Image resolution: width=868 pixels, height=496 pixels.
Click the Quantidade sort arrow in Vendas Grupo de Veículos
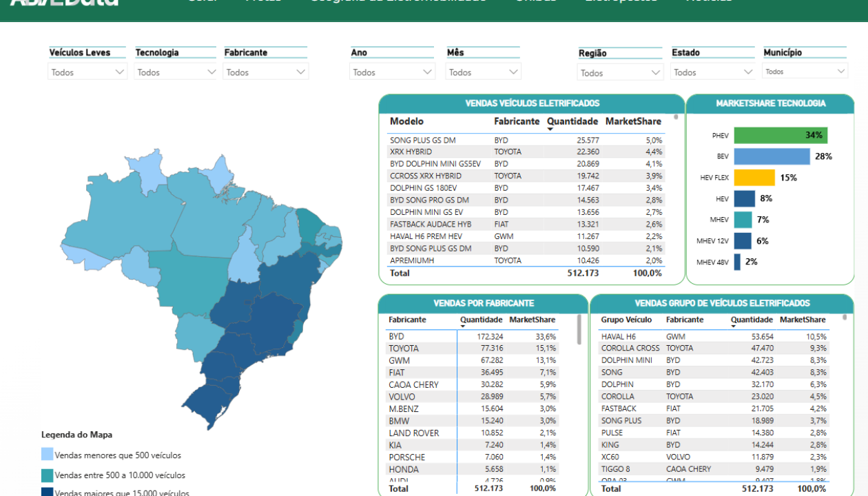(734, 327)
